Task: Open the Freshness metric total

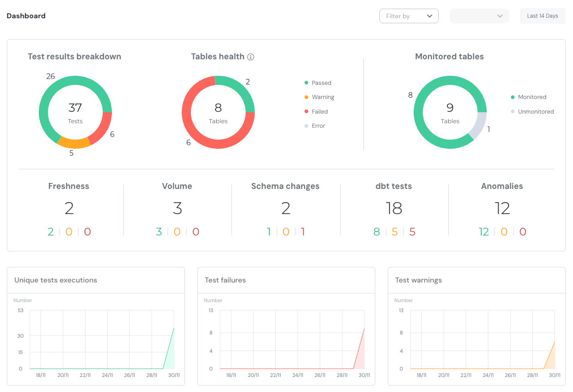Action: pos(69,209)
